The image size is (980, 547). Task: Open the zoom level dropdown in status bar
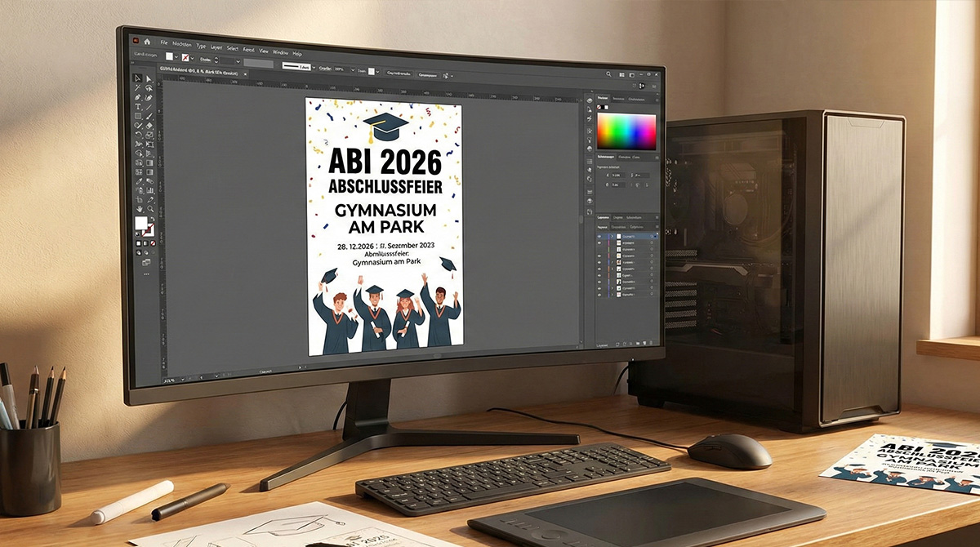tap(181, 378)
